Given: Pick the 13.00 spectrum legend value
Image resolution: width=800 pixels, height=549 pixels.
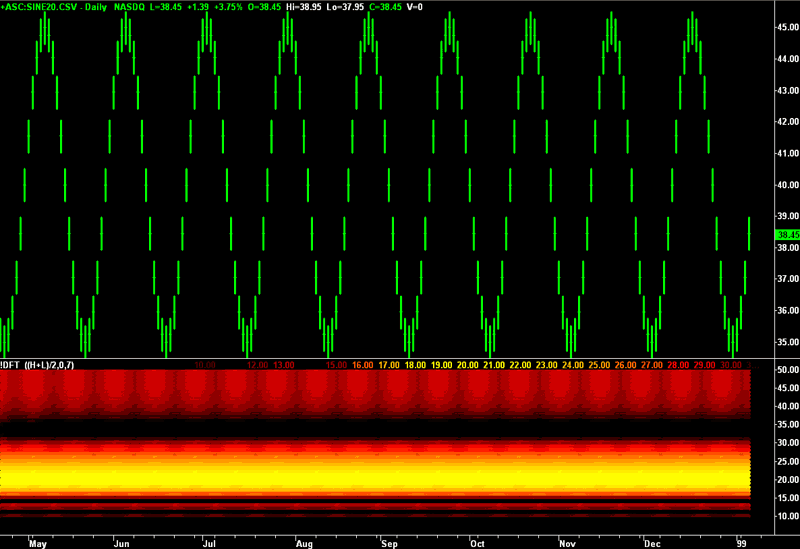Looking at the screenshot, I should [x=283, y=365].
